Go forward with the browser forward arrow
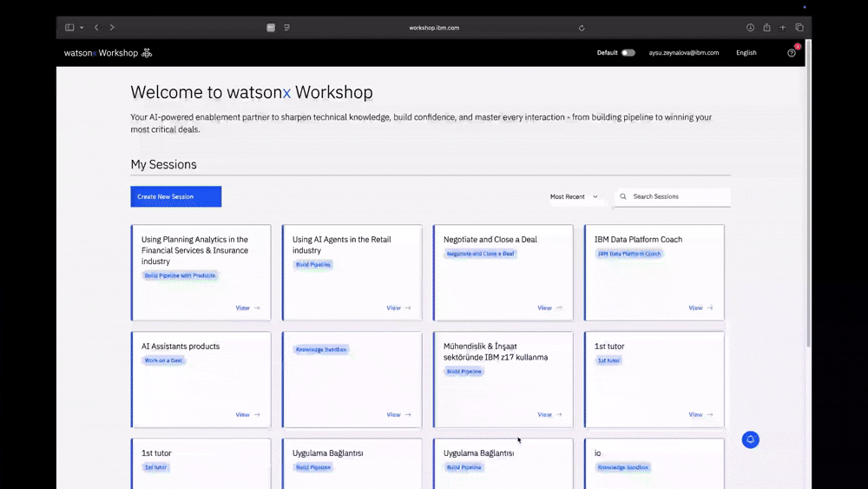868x489 pixels. 112,27
